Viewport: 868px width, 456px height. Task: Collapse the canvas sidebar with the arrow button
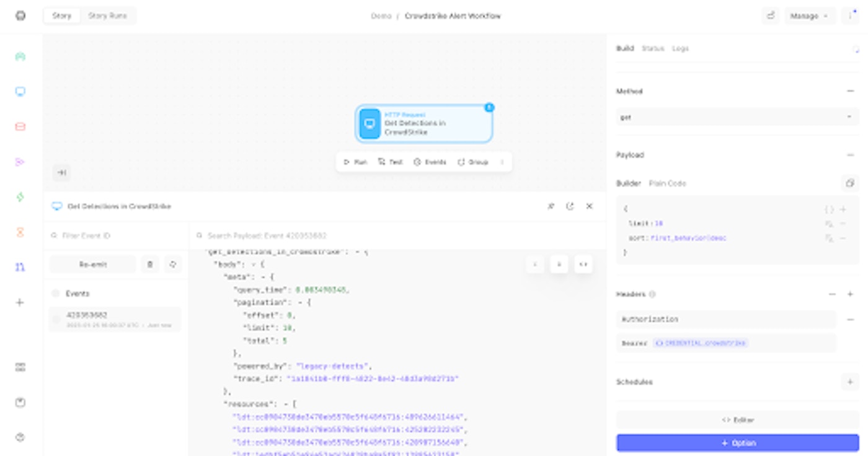point(62,173)
